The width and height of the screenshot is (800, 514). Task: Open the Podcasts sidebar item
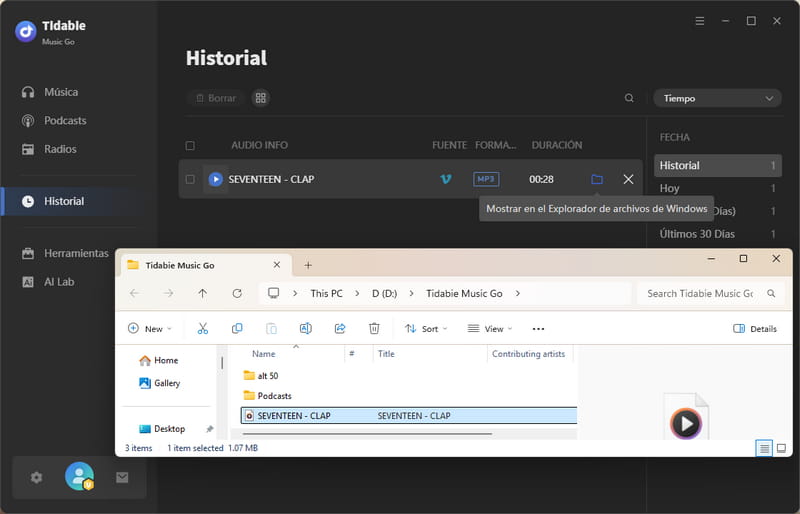coord(65,120)
